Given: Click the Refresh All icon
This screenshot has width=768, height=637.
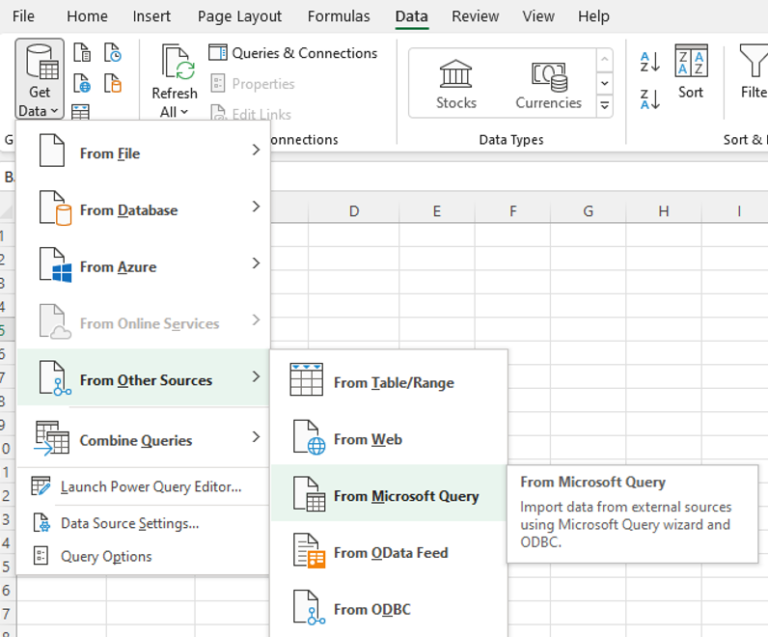Looking at the screenshot, I should point(178,62).
